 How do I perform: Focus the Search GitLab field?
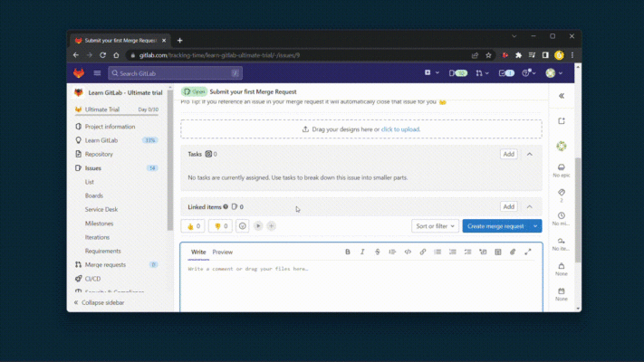point(175,73)
